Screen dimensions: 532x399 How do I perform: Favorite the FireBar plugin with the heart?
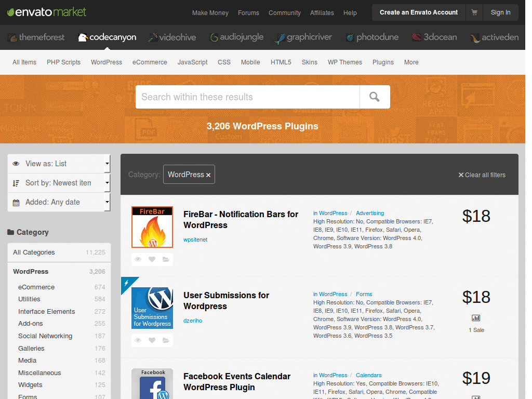click(x=152, y=259)
